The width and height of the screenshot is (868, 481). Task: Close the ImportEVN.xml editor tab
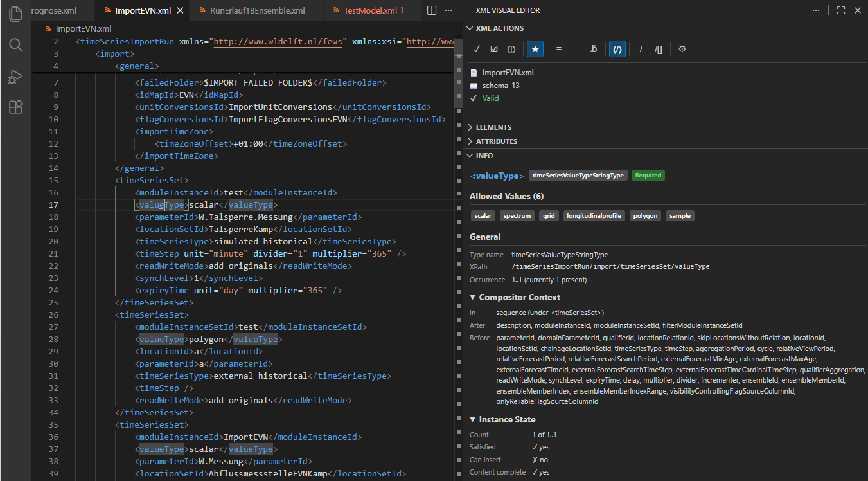tap(181, 11)
